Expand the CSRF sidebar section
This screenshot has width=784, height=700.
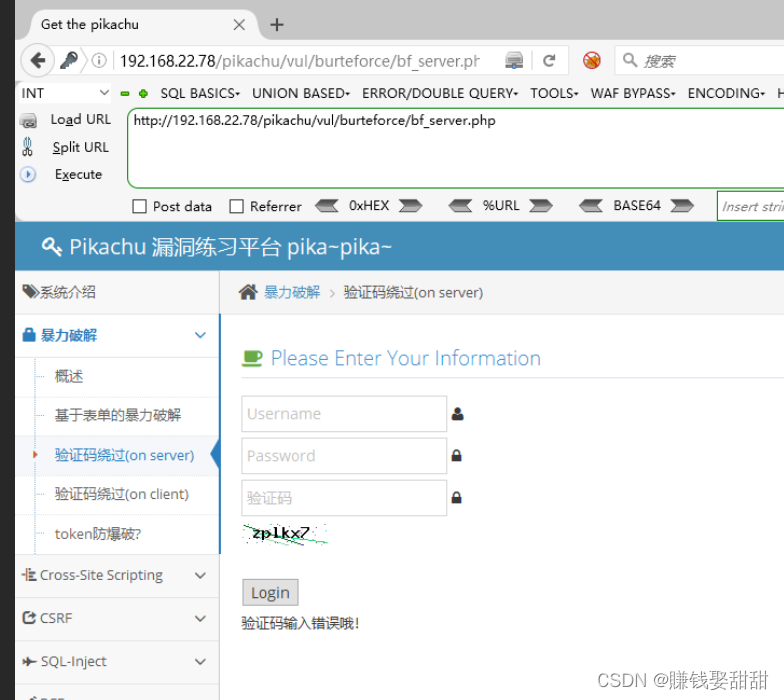pos(117,618)
